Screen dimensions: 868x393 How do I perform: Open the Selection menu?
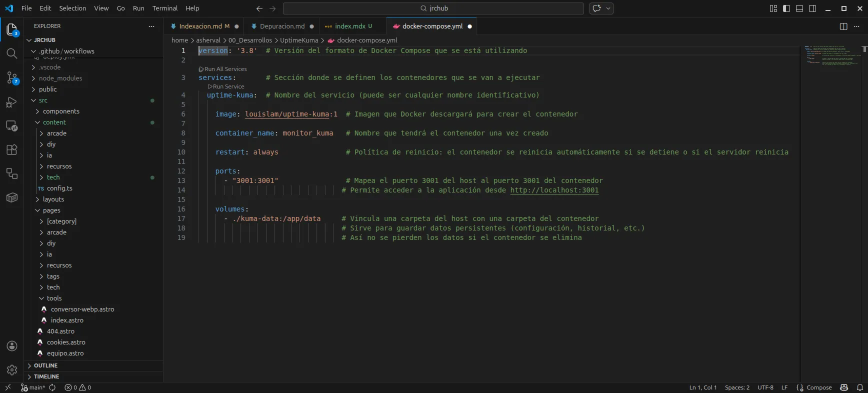(x=72, y=8)
